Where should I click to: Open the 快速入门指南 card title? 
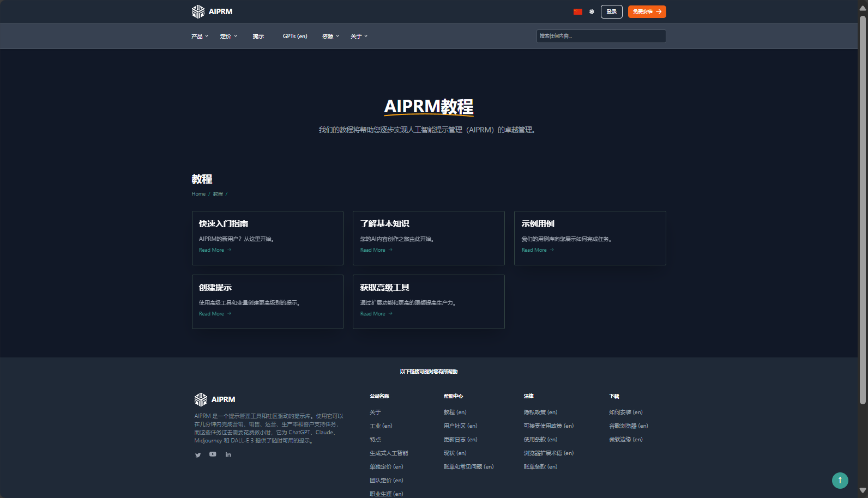(224, 224)
